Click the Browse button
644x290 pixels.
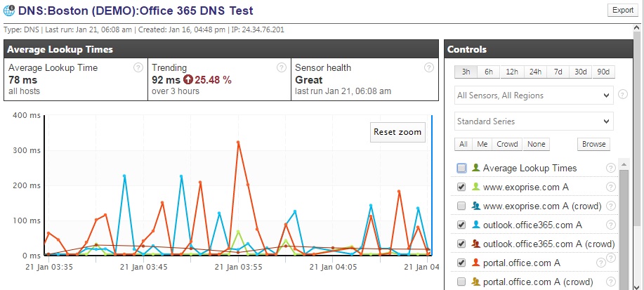[x=593, y=144]
